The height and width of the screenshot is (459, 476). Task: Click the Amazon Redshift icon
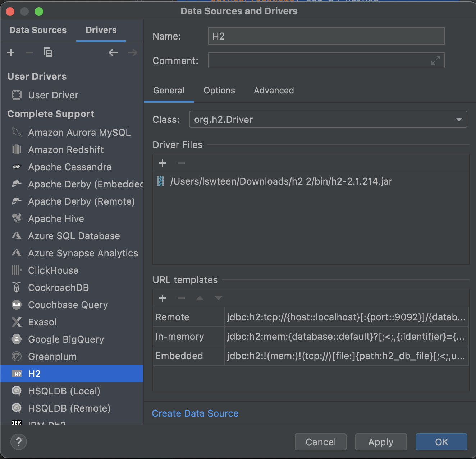(x=17, y=150)
